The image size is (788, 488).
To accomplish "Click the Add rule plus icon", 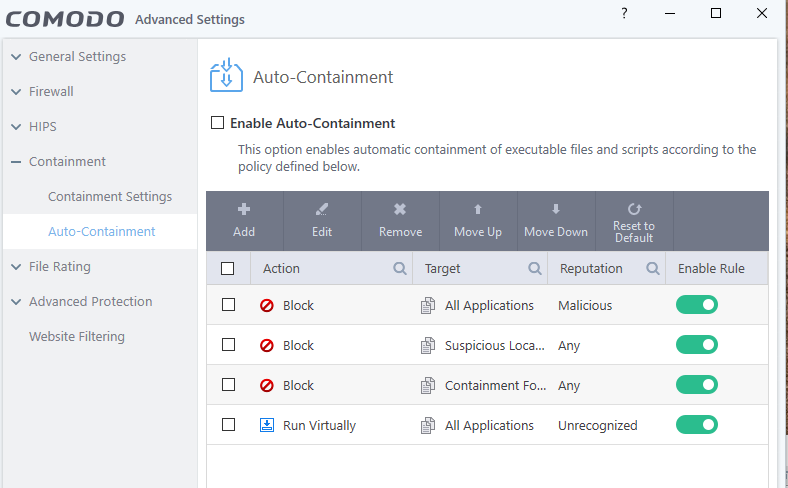I will [244, 209].
